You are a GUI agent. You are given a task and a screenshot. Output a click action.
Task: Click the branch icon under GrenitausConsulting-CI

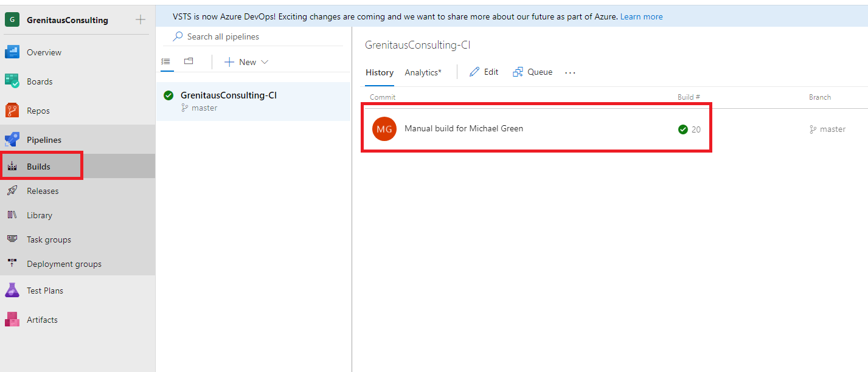(x=184, y=108)
